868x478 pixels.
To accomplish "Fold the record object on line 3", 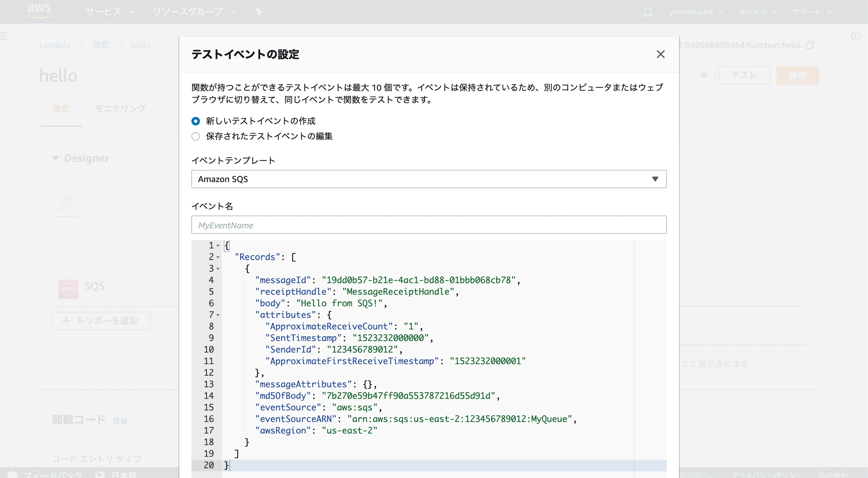I will click(x=218, y=269).
